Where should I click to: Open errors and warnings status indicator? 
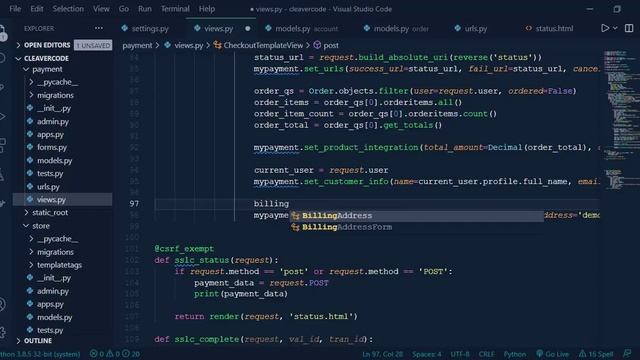pos(115,354)
